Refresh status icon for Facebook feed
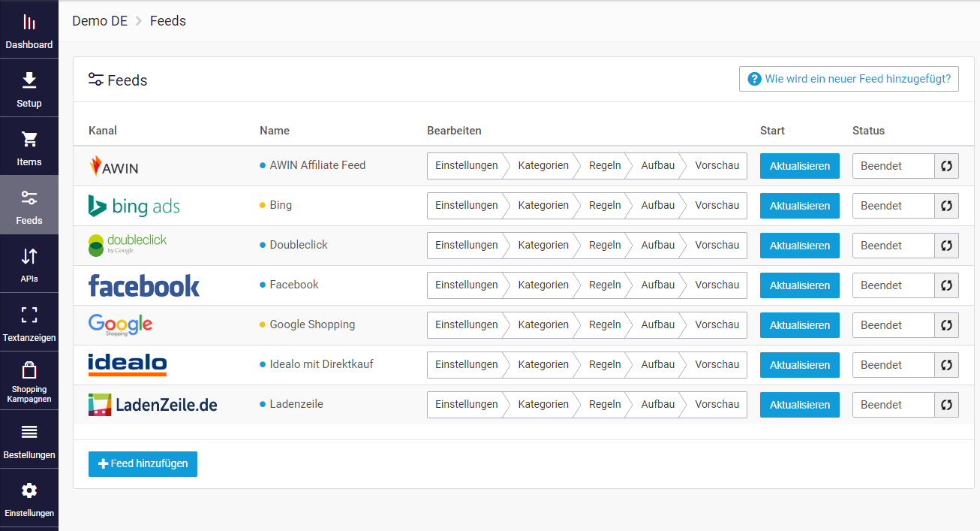980x531 pixels. click(946, 285)
